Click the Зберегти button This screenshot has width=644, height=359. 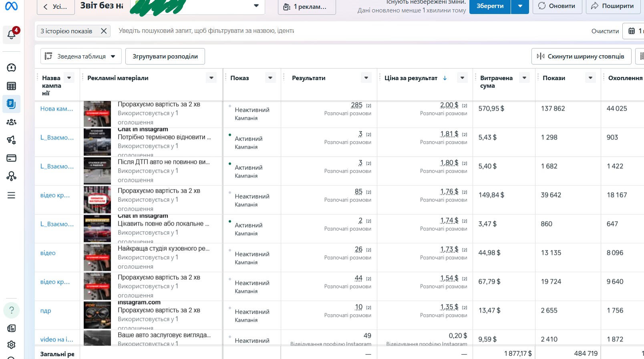[490, 6]
